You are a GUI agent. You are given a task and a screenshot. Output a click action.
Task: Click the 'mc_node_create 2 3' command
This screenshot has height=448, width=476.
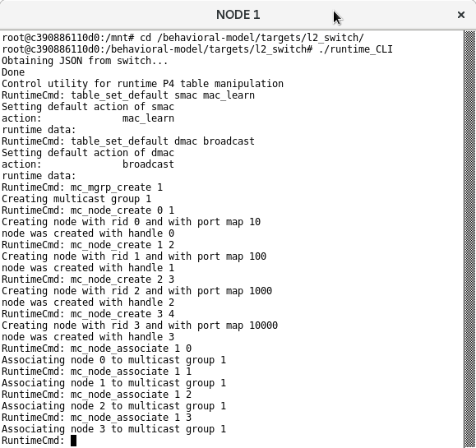122,279
